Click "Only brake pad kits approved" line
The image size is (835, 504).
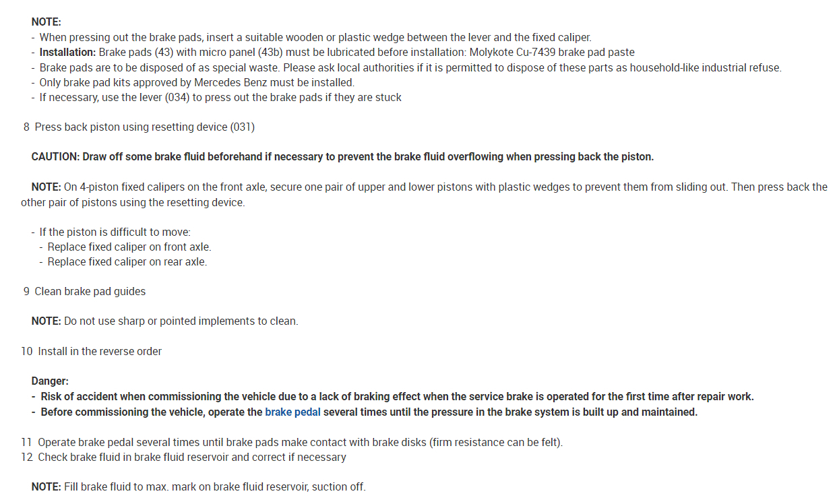[197, 82]
